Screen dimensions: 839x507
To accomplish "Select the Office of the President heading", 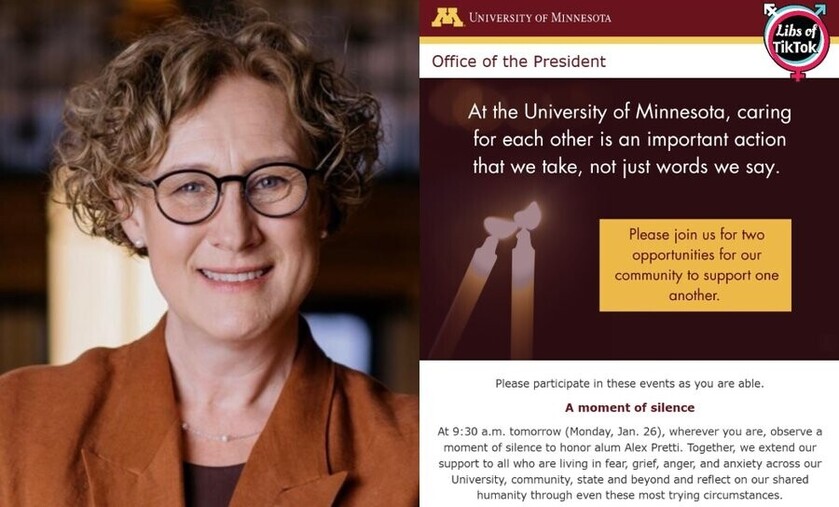I will click(x=518, y=62).
